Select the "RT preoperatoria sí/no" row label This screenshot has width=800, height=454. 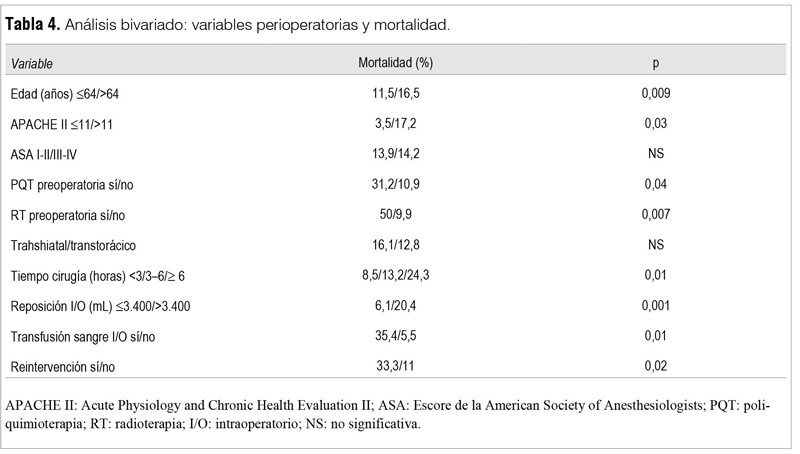point(70,215)
